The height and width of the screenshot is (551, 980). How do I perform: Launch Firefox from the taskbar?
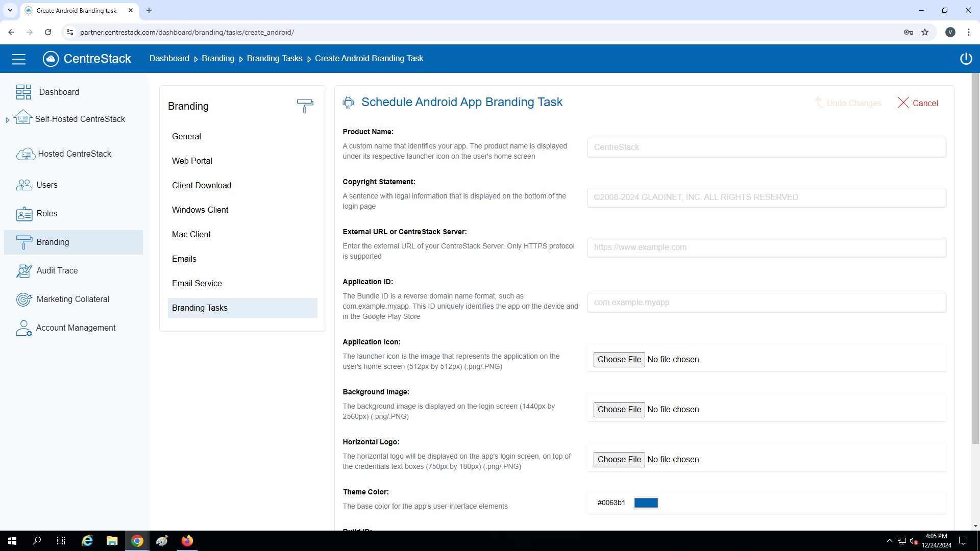click(x=187, y=541)
